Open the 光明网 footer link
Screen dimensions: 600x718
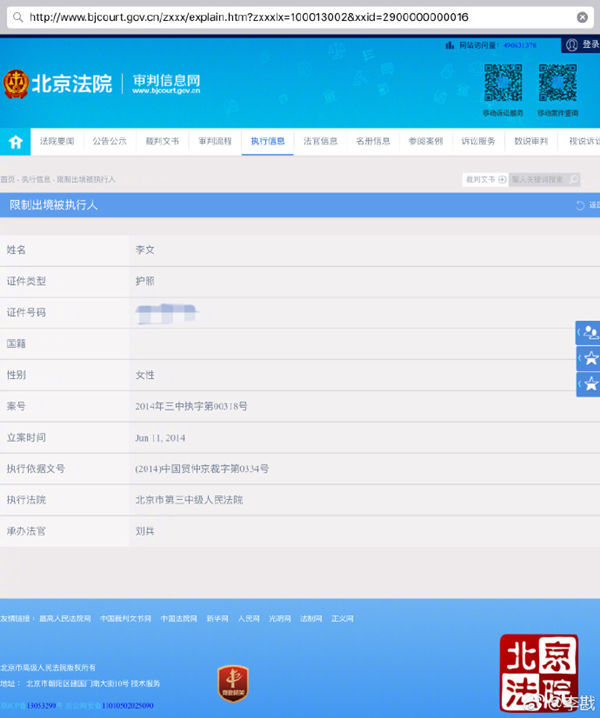click(x=280, y=619)
